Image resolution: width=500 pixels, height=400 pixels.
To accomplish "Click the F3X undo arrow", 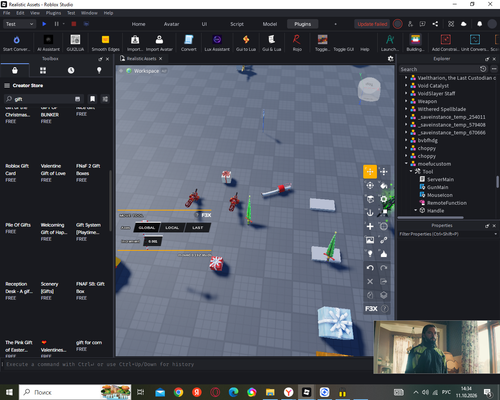I will pyautogui.click(x=370, y=268).
